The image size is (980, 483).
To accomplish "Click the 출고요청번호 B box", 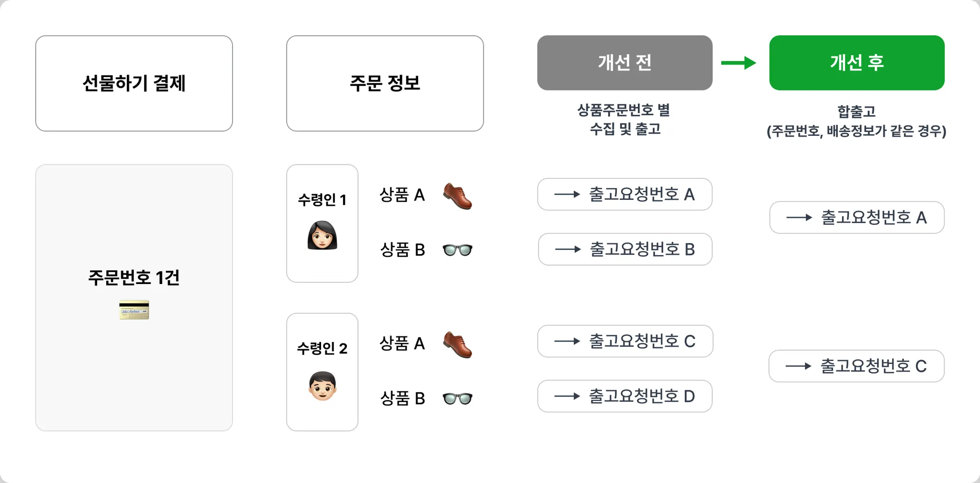I will (x=625, y=249).
